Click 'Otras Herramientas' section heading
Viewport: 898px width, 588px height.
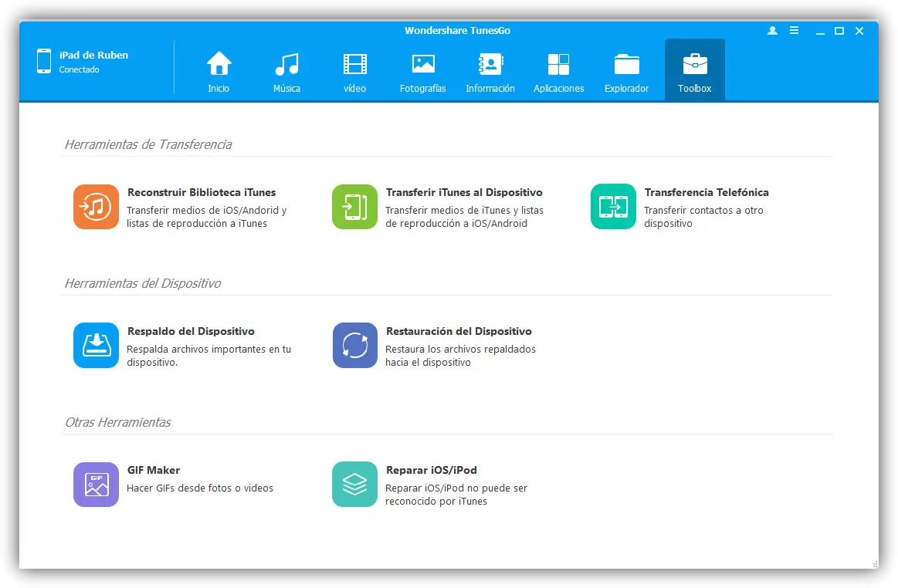point(118,423)
